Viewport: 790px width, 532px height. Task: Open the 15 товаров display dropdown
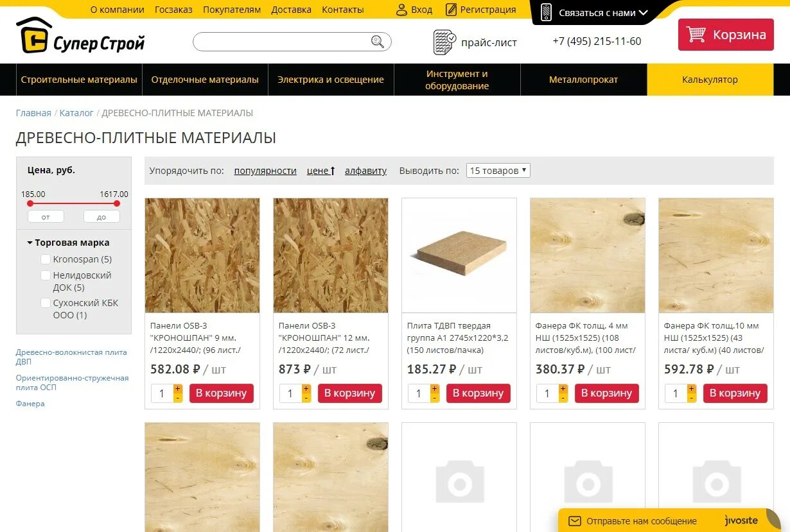point(498,171)
